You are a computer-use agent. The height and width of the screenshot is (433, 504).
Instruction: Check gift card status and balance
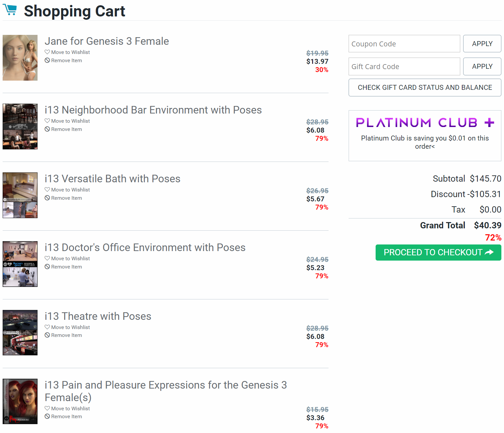pyautogui.click(x=425, y=88)
